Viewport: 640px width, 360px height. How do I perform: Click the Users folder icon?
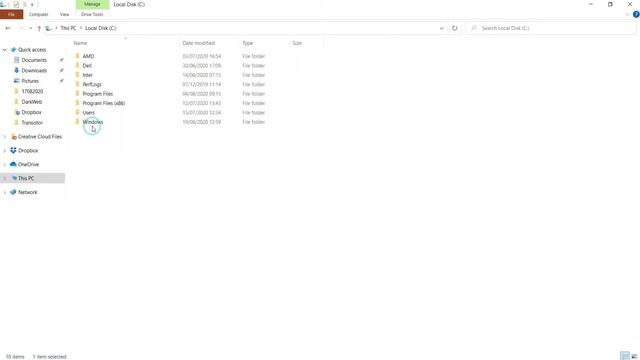78,112
